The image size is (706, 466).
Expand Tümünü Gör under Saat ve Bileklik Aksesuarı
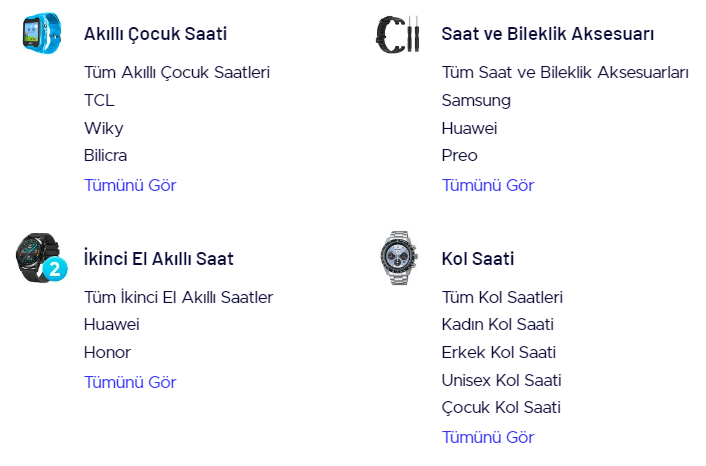[x=487, y=185]
